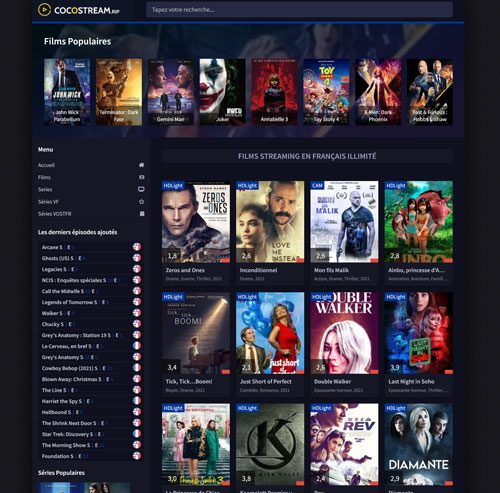Open the Gemini Man poster

(171, 92)
